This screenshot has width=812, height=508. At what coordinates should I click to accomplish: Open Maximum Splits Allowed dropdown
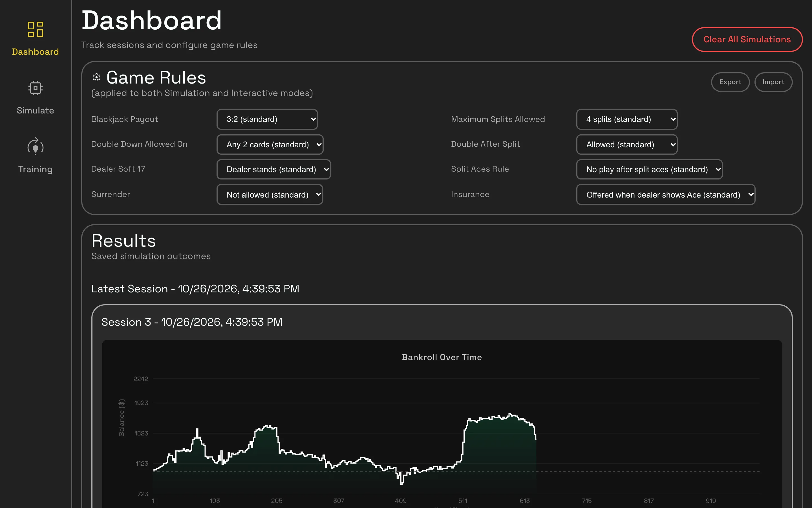[627, 119]
